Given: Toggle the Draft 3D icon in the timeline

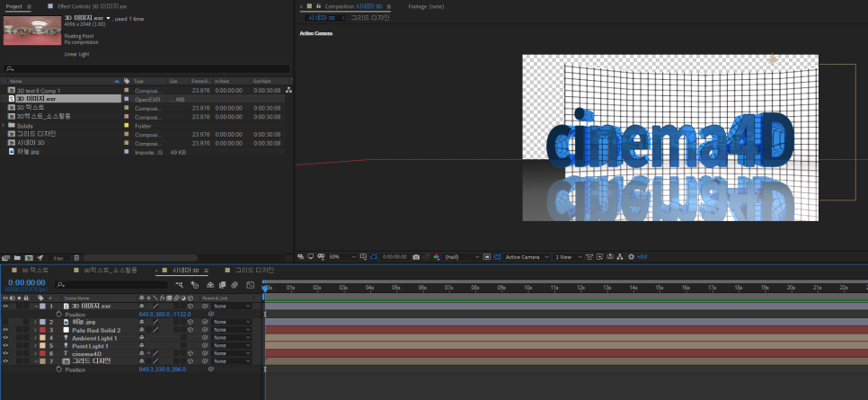Looking at the screenshot, I should (195, 285).
